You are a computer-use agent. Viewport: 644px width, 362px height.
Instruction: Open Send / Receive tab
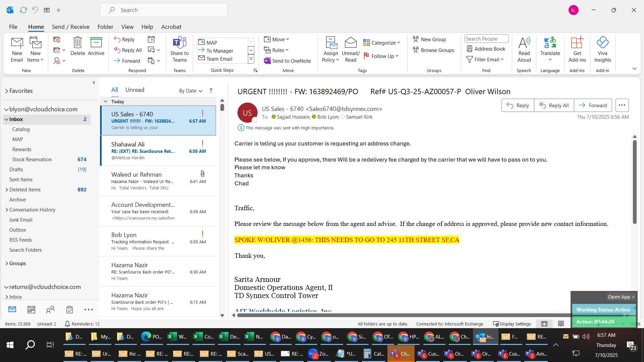(70, 27)
